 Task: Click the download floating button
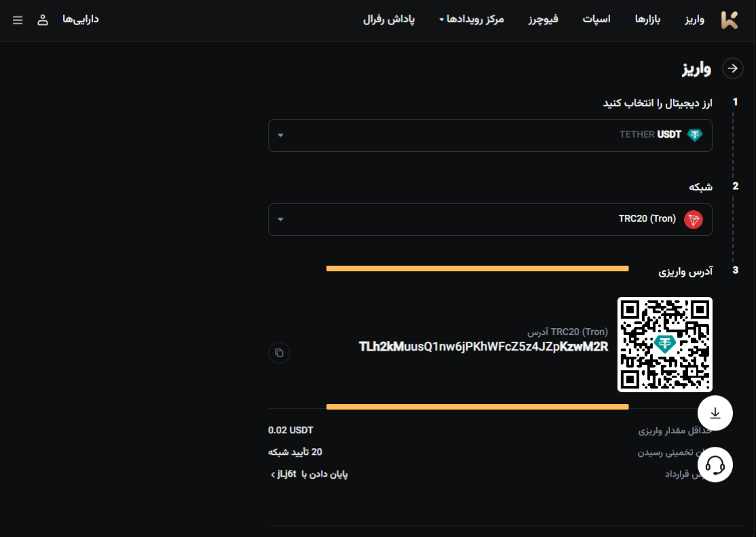click(x=715, y=413)
